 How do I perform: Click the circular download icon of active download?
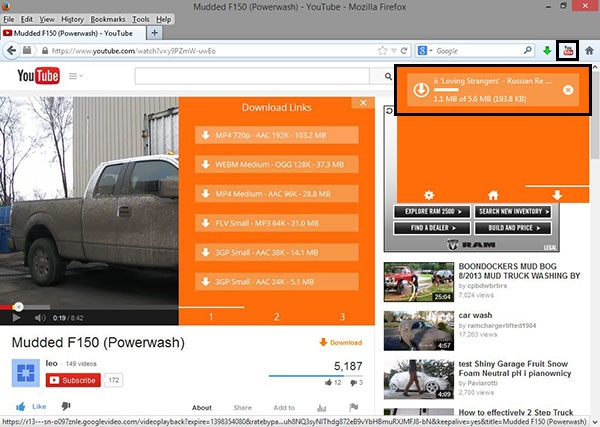tap(421, 90)
